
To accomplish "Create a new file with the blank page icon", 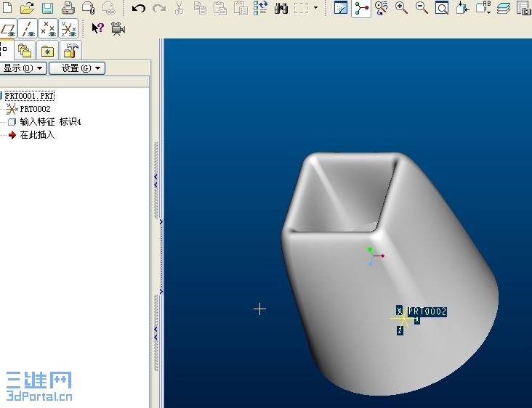I will (7, 7).
